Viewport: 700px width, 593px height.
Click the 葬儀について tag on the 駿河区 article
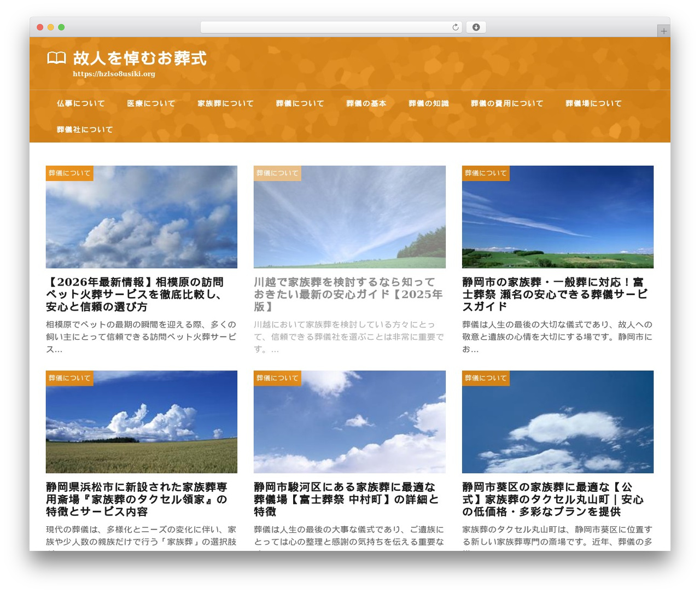coord(277,378)
